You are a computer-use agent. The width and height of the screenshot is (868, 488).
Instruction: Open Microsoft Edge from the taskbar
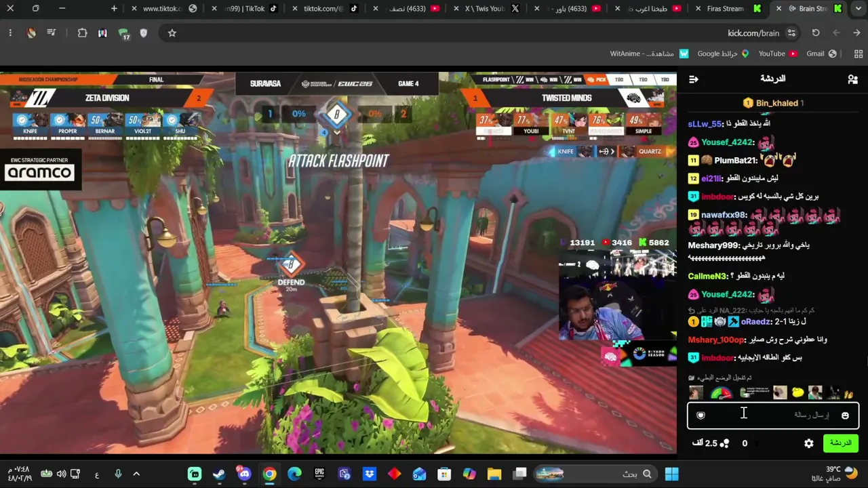coord(294,474)
